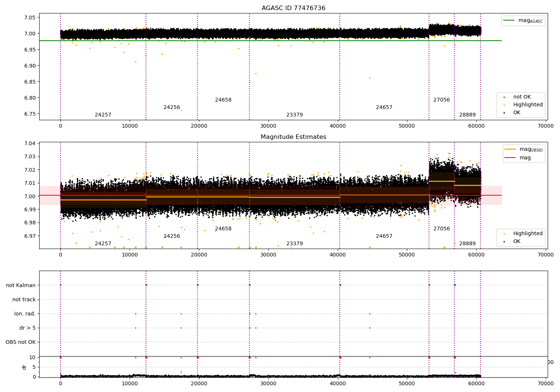Click the Magnitude Estimates subplot title
The height and width of the screenshot is (392, 560).
[293, 137]
